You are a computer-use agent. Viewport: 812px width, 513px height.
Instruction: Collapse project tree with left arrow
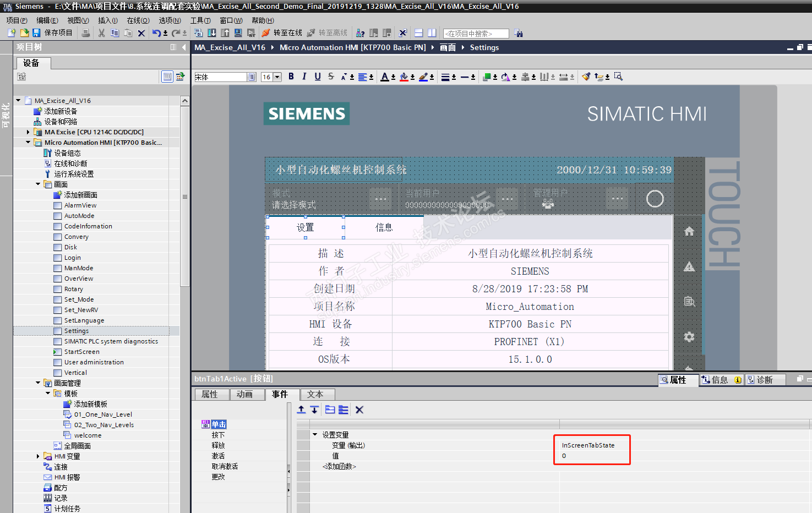coord(184,47)
